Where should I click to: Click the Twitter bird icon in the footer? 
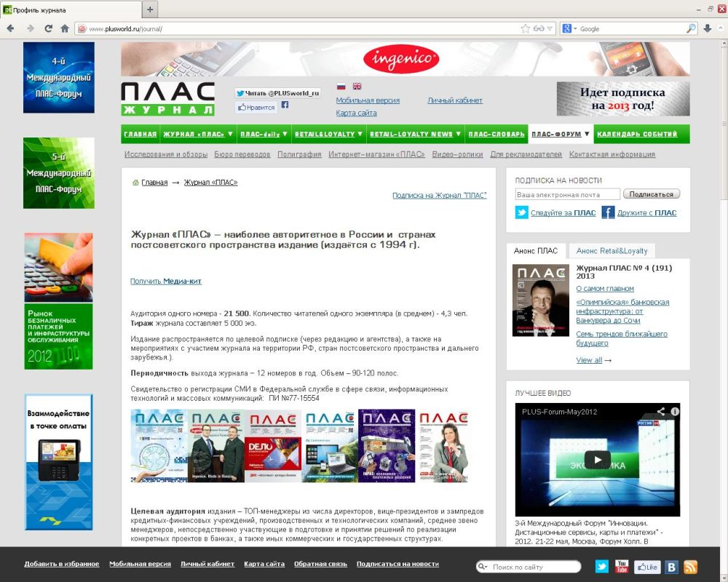tap(602, 566)
